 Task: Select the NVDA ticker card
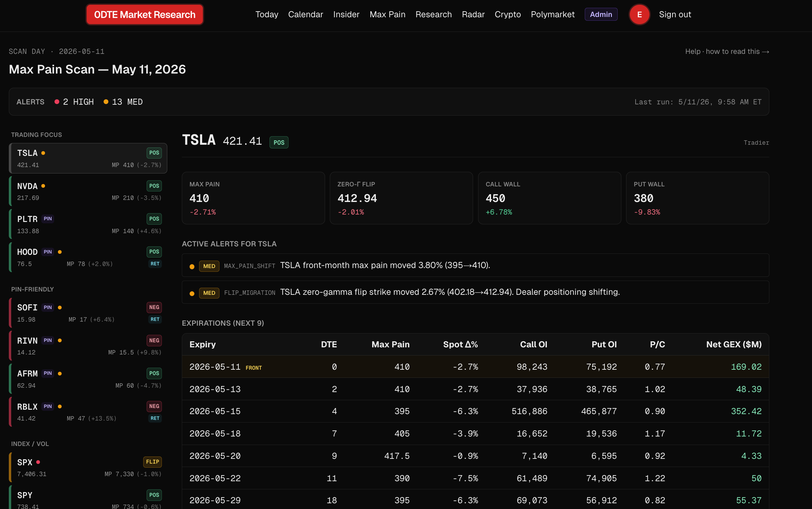pos(88,191)
